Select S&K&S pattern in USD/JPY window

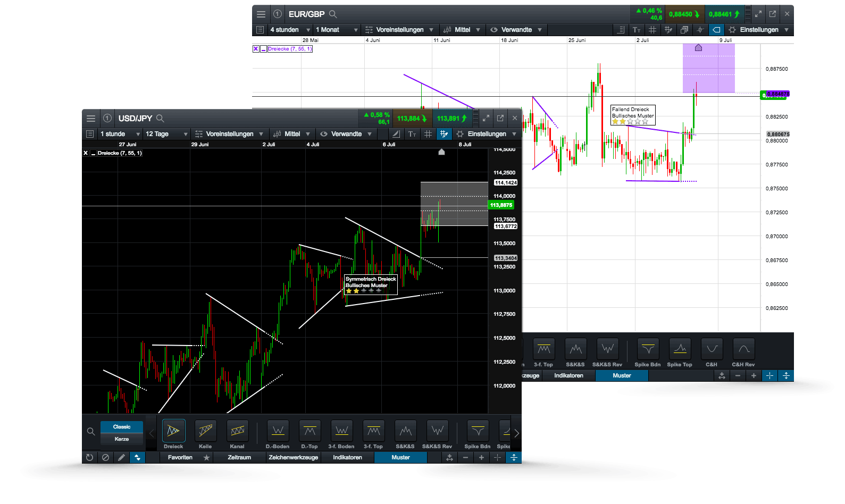tap(405, 431)
